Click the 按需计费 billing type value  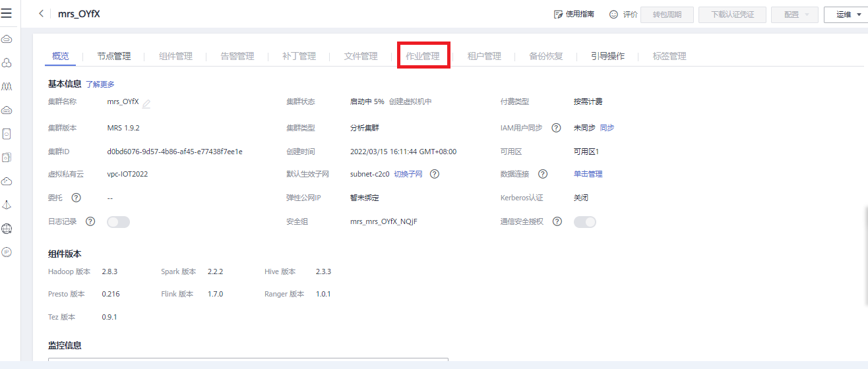(x=588, y=101)
